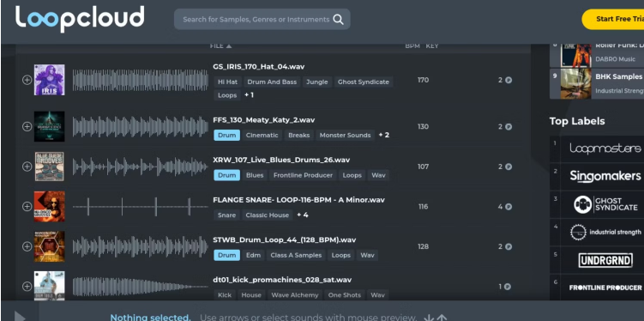The image size is (644, 321).
Task: Select the Kick tag
Action: [x=225, y=294]
